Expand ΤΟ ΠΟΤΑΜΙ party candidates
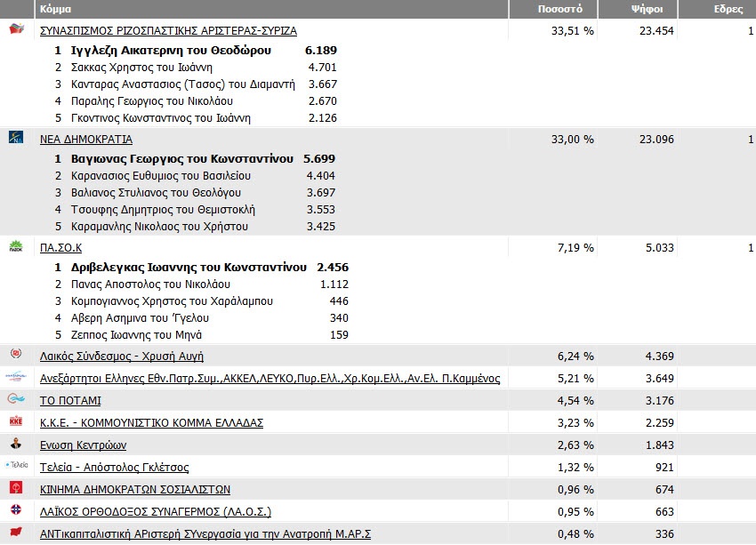This screenshot has width=756, height=545. tap(70, 400)
